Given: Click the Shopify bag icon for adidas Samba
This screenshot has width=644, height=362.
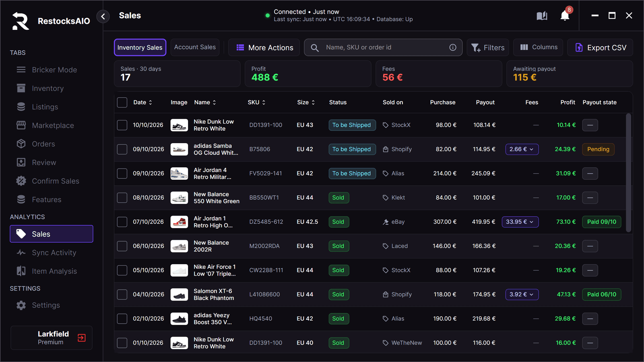Looking at the screenshot, I should 386,149.
